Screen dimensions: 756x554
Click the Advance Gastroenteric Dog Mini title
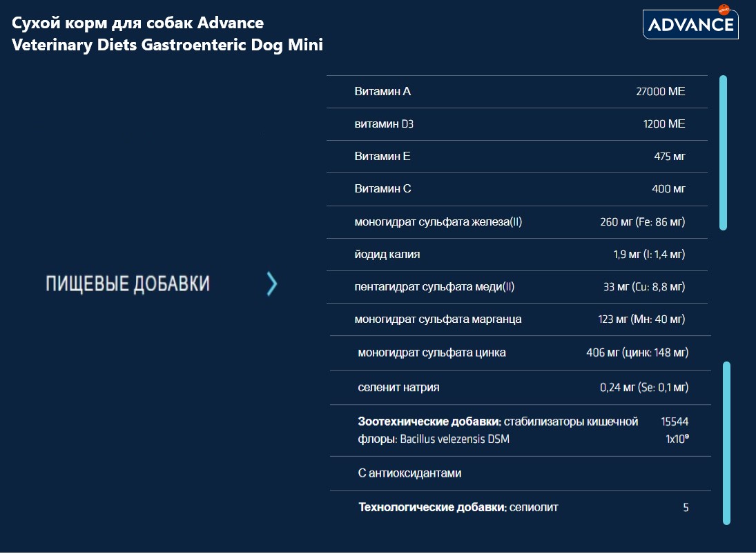coord(167,34)
